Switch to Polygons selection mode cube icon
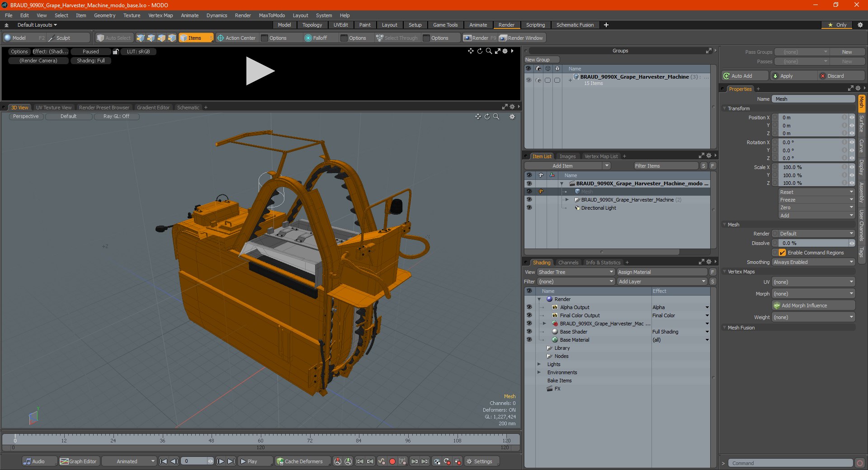 [x=161, y=38]
